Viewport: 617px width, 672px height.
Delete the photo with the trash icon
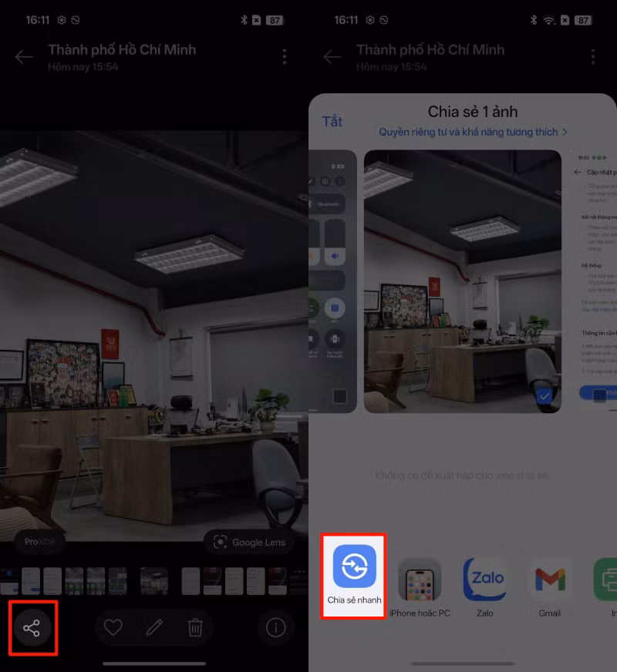tap(195, 628)
